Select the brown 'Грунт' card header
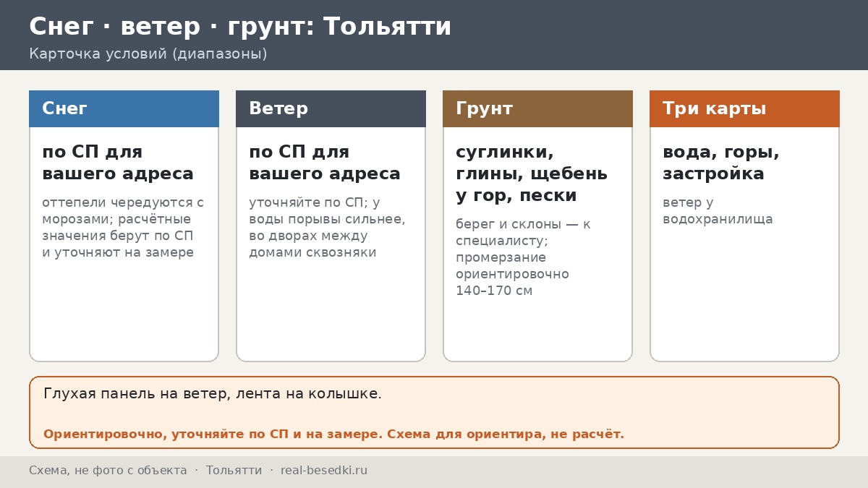Screen dimensions: 868x488 537,108
